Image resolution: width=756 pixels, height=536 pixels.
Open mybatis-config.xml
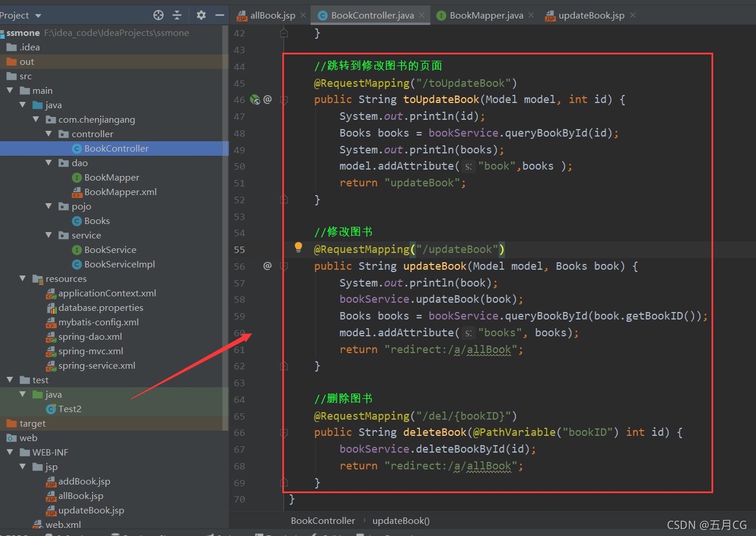(x=98, y=322)
